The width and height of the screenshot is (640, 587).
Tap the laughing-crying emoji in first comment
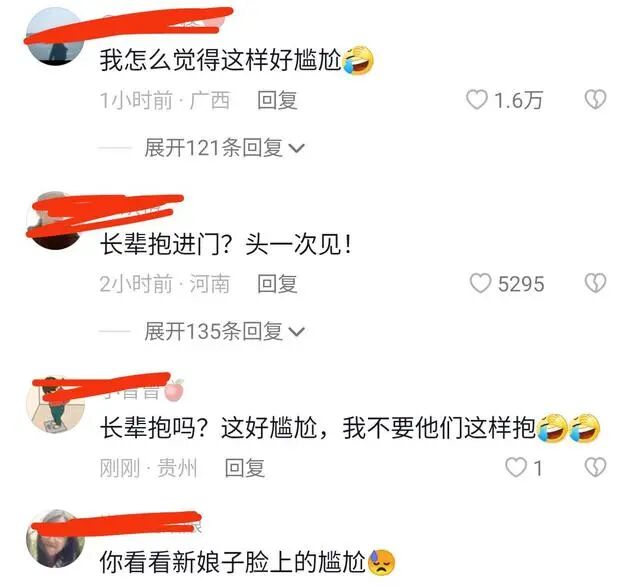click(x=358, y=60)
